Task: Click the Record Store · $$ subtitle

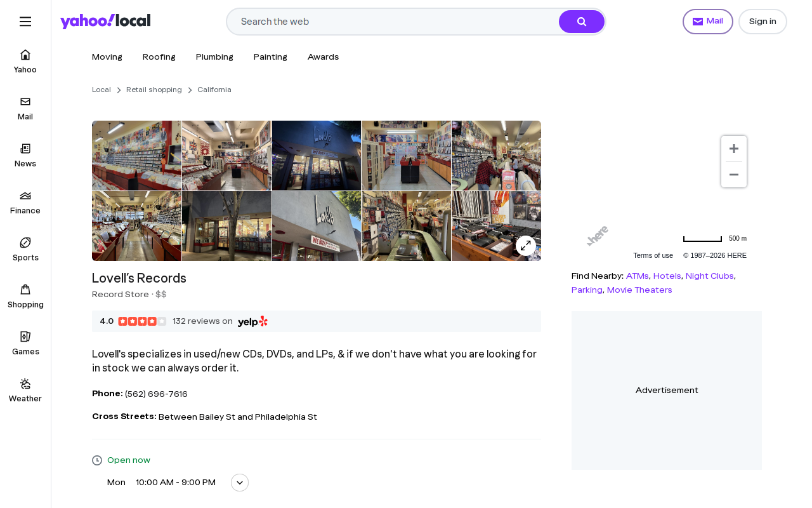Action: 129,295
